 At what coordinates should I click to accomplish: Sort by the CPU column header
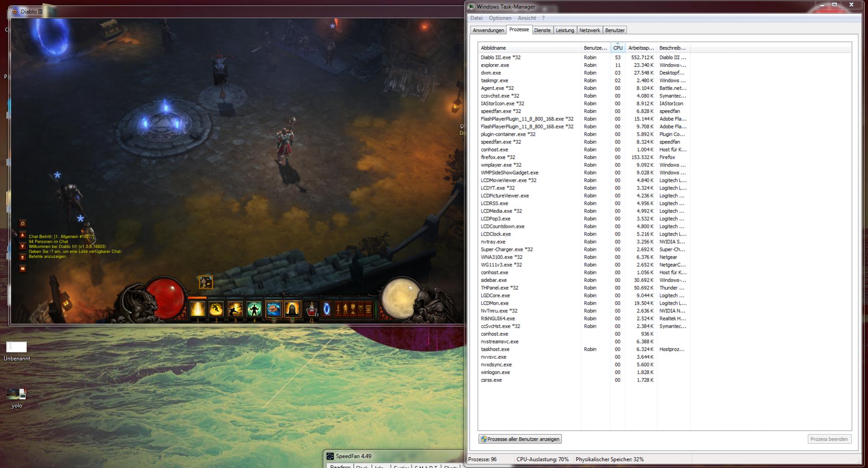click(618, 48)
